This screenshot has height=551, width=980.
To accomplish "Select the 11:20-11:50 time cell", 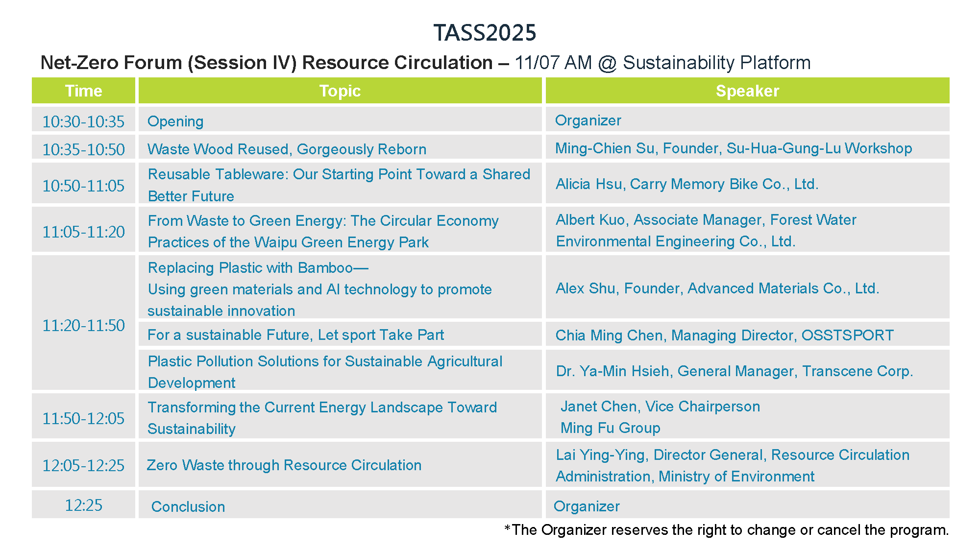I will click(83, 325).
